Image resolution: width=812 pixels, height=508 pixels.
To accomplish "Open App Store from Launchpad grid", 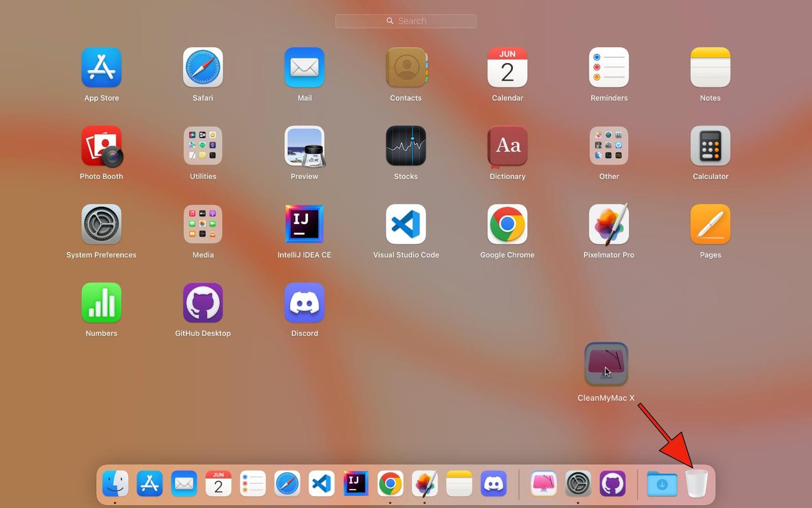I will [x=101, y=68].
